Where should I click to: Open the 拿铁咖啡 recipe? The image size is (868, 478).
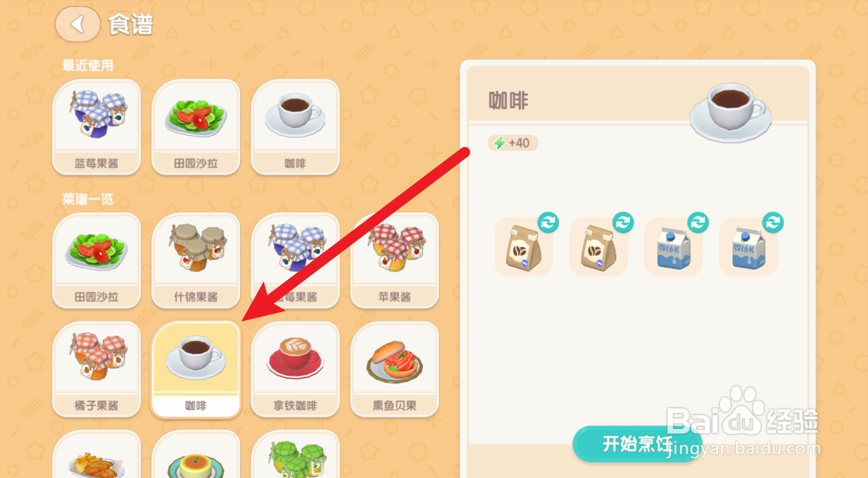pyautogui.click(x=295, y=369)
